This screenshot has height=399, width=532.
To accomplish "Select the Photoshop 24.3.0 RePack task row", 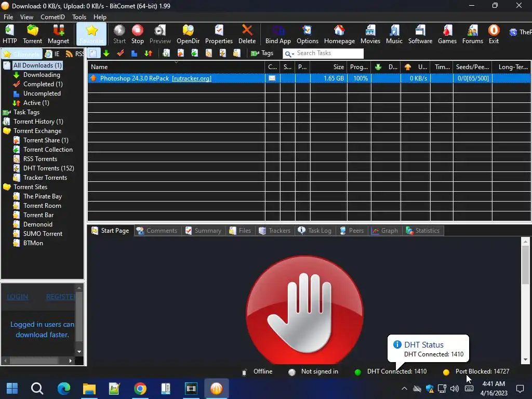I will click(309, 78).
